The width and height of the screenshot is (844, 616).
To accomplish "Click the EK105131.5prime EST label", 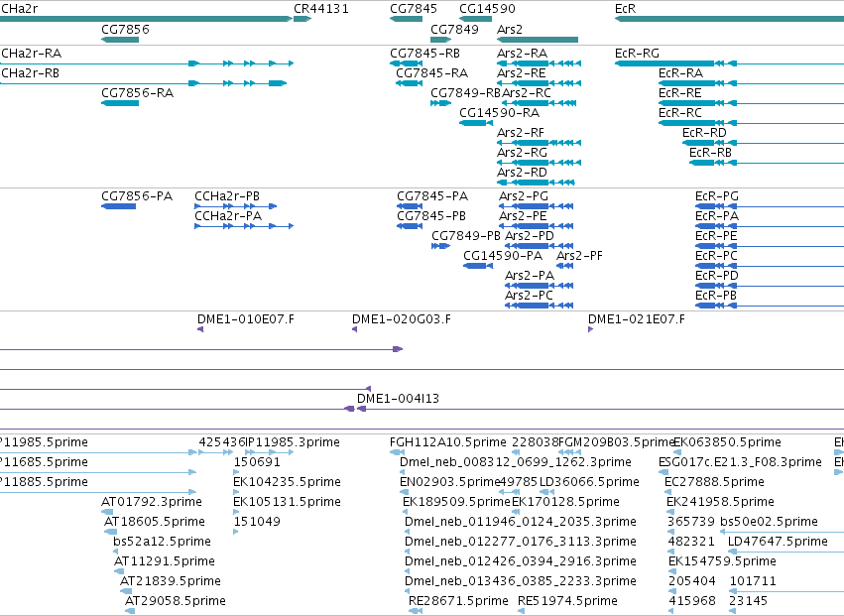I will tap(287, 502).
